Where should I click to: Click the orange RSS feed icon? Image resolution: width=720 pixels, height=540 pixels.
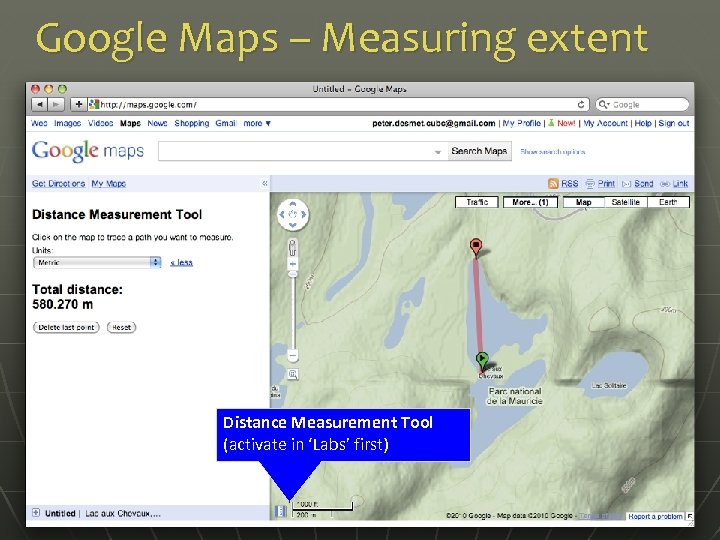(553, 184)
